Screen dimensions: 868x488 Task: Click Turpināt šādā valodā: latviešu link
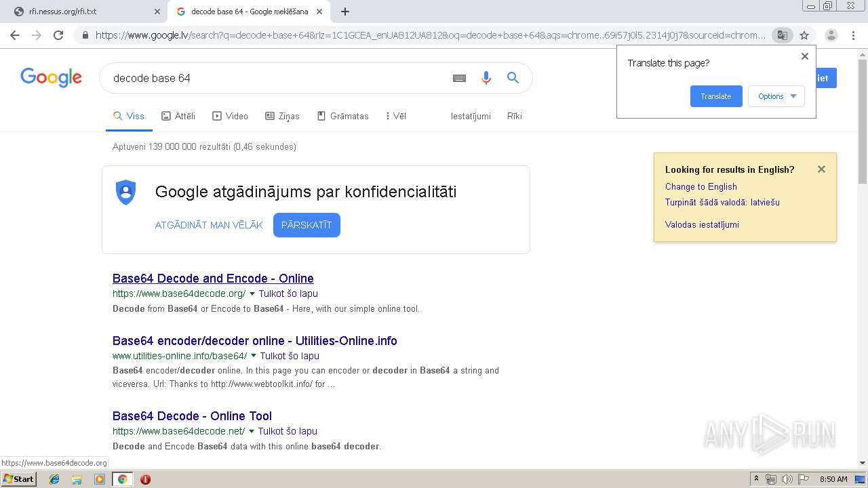pos(722,202)
